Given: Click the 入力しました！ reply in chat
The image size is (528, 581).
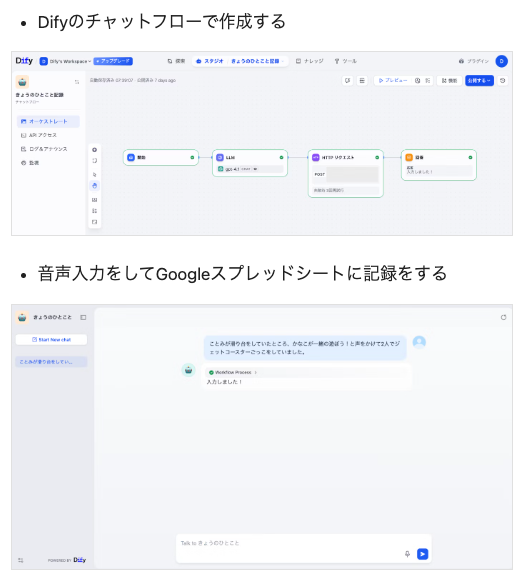Looking at the screenshot, I should click(224, 382).
